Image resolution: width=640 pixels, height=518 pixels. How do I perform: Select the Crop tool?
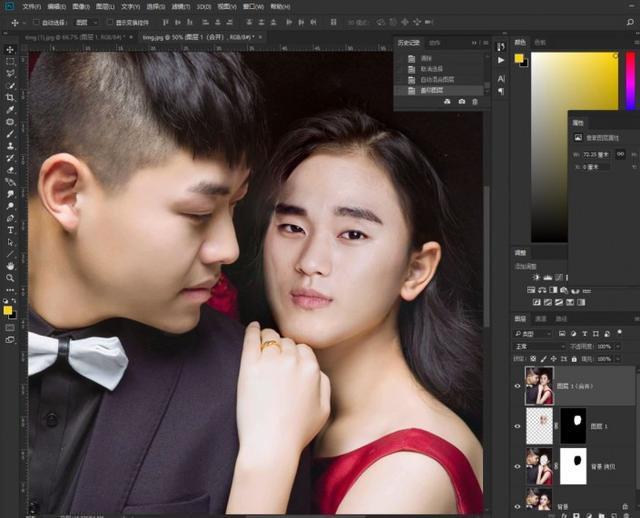point(10,97)
